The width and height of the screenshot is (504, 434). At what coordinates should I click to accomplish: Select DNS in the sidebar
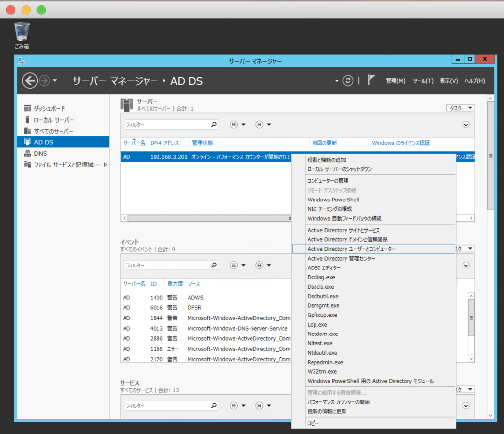[63, 154]
